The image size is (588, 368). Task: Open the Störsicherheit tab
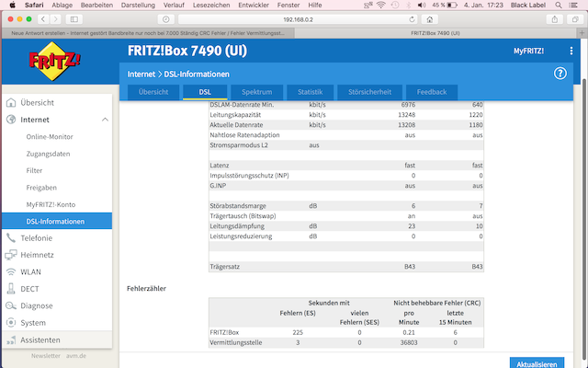click(x=369, y=92)
